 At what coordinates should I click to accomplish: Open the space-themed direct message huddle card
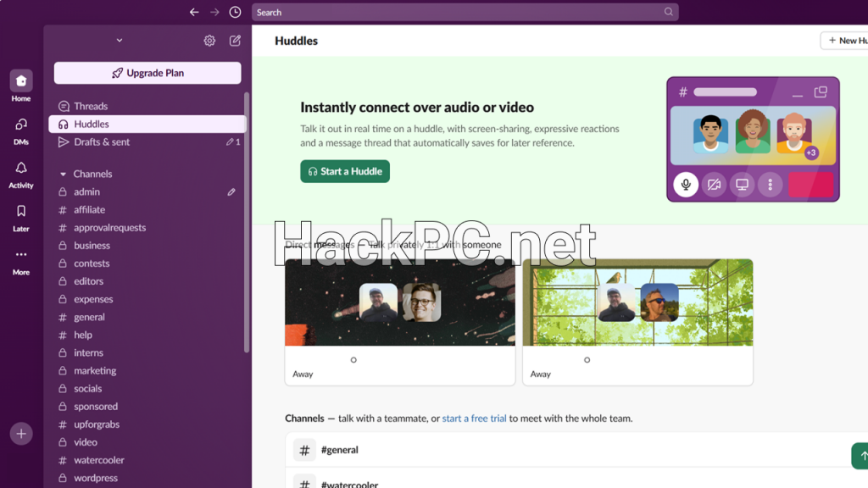(x=400, y=322)
